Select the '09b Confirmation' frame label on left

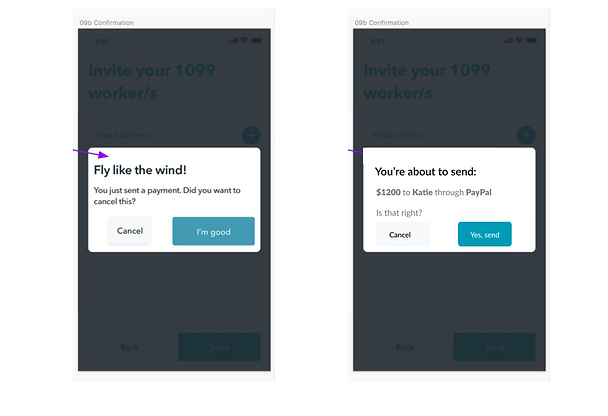[x=106, y=22]
